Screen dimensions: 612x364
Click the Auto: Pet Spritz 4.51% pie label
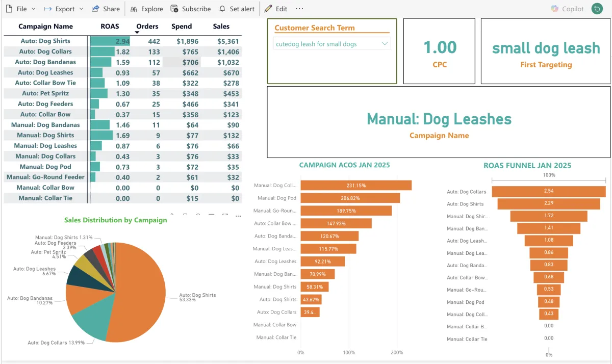point(48,254)
